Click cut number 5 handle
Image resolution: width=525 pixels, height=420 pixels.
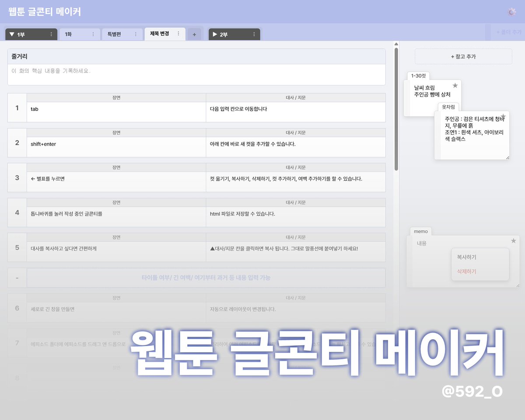(x=17, y=247)
